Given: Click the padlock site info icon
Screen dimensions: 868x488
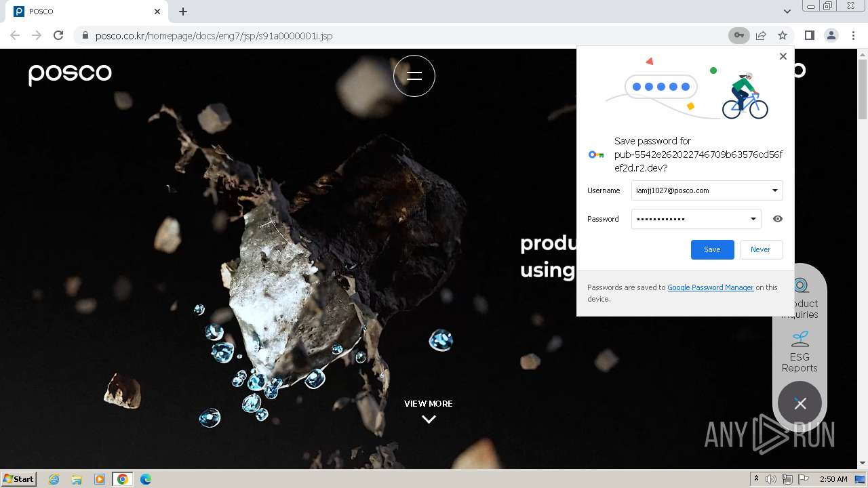Looking at the screenshot, I should (85, 35).
